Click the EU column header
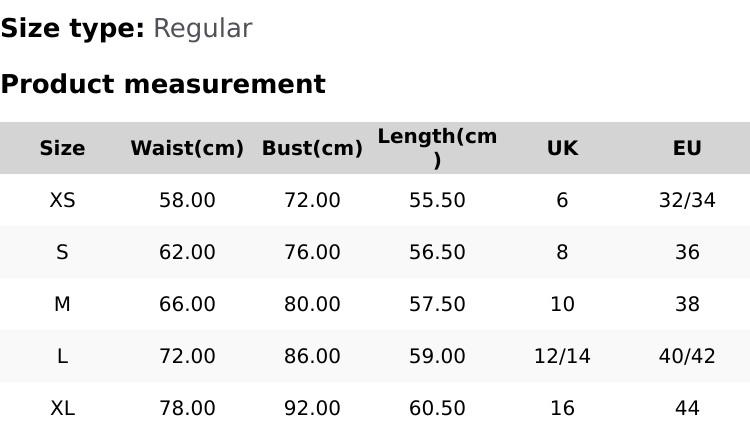Viewport: 750px width, 434px height. [687, 148]
